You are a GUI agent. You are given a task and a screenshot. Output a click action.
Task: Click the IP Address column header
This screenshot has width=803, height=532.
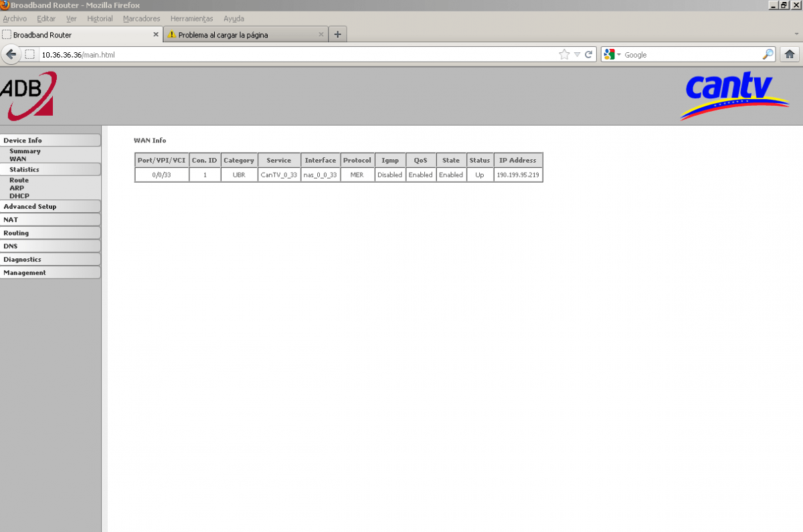pos(518,161)
